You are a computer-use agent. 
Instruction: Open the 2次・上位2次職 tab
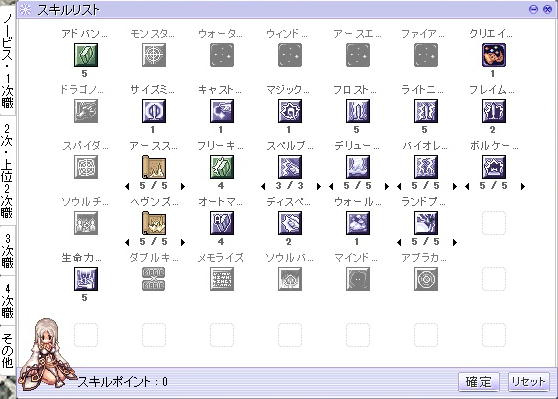point(7,170)
